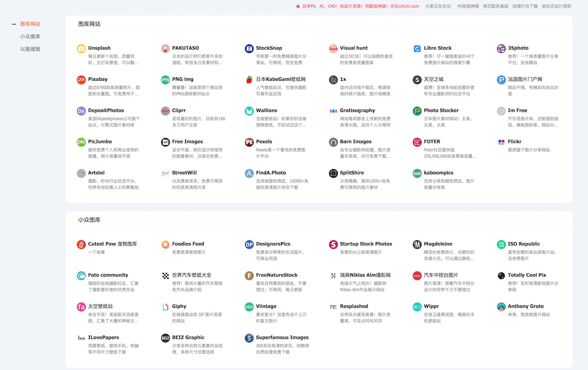Click the Gratisography logo icon
588x370 pixels.
333,111
